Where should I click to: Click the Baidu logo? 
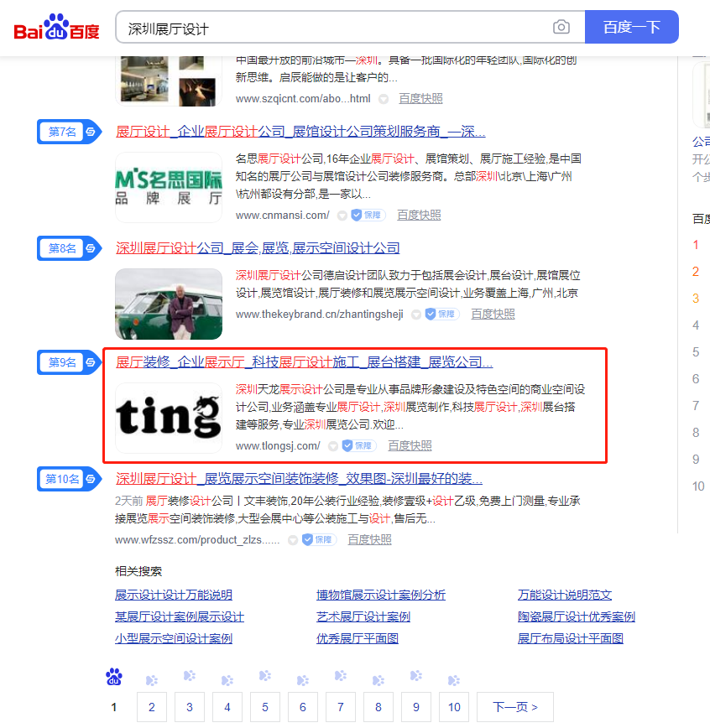pyautogui.click(x=57, y=28)
